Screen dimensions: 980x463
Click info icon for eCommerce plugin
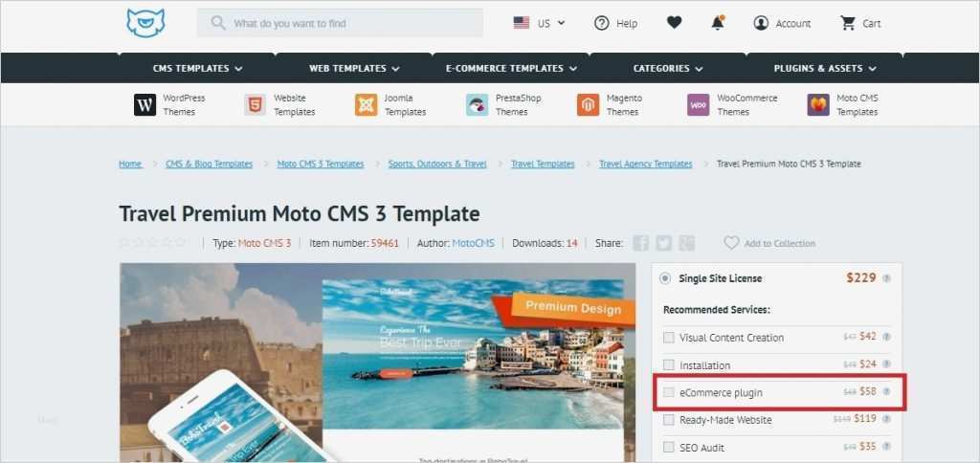[x=886, y=392]
